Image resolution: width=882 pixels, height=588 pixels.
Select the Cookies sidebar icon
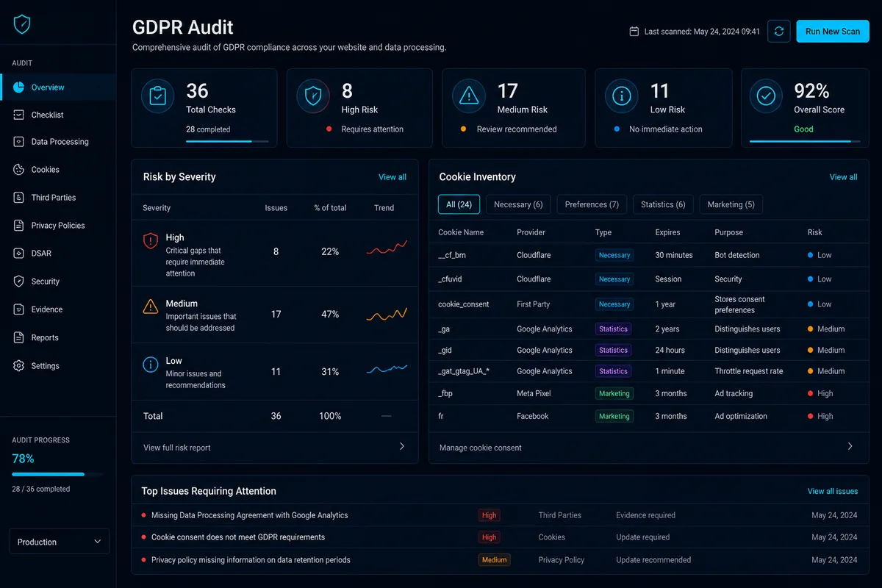click(18, 170)
